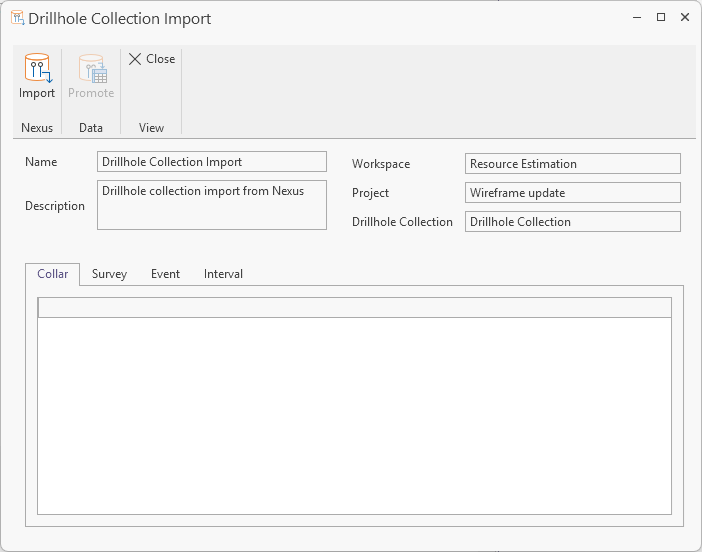
Task: Click the Drillhole Collection value field
Action: pyautogui.click(x=573, y=222)
